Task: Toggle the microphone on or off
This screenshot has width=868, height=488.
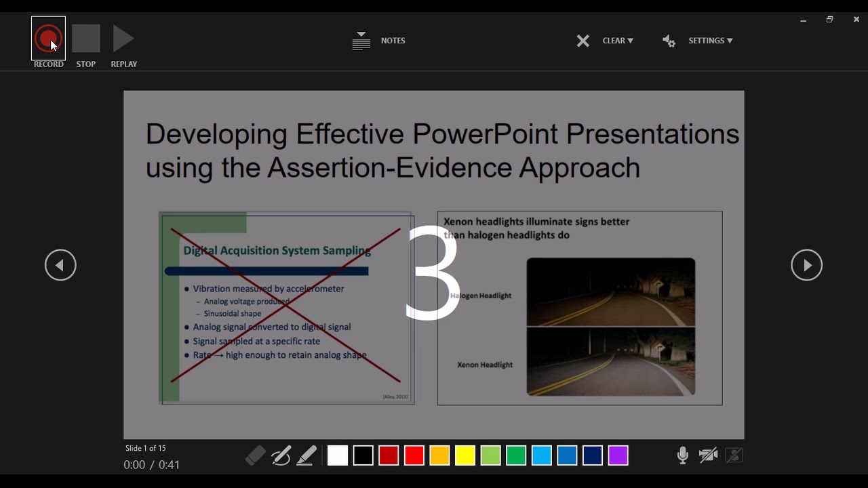Action: (x=683, y=455)
